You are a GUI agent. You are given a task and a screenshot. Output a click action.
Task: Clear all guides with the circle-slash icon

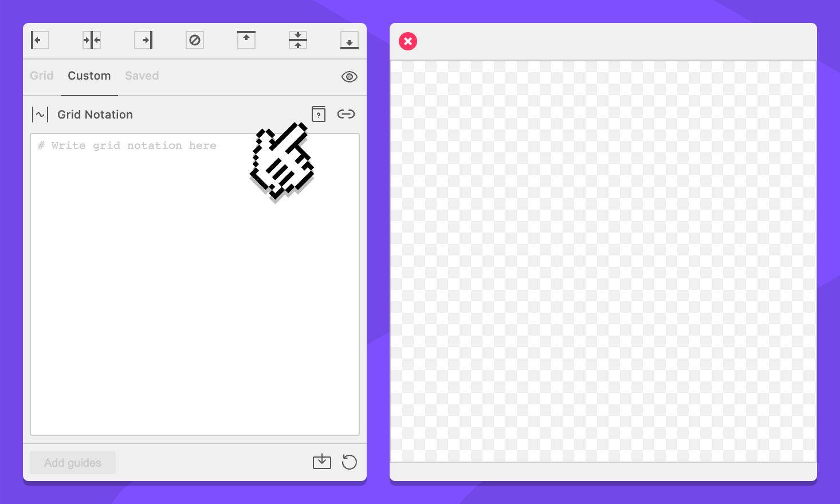pyautogui.click(x=195, y=40)
